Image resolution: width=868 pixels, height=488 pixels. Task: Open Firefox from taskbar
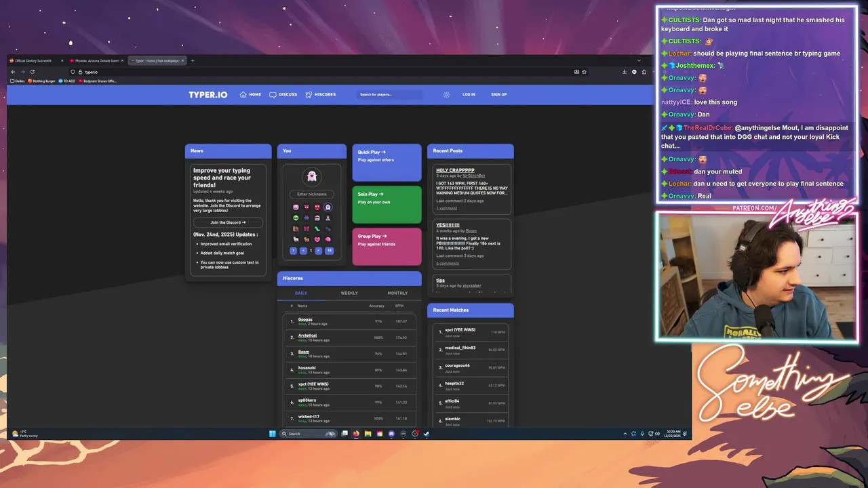point(356,434)
